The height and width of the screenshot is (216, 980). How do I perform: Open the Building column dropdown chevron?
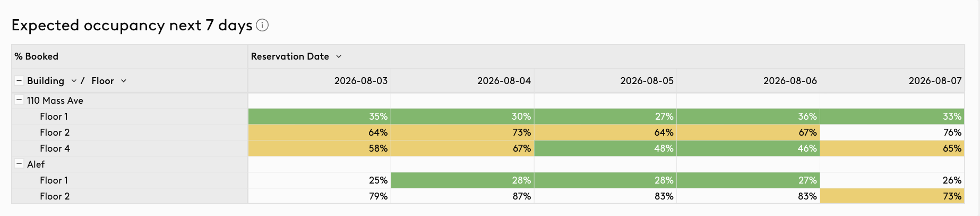pyautogui.click(x=73, y=81)
